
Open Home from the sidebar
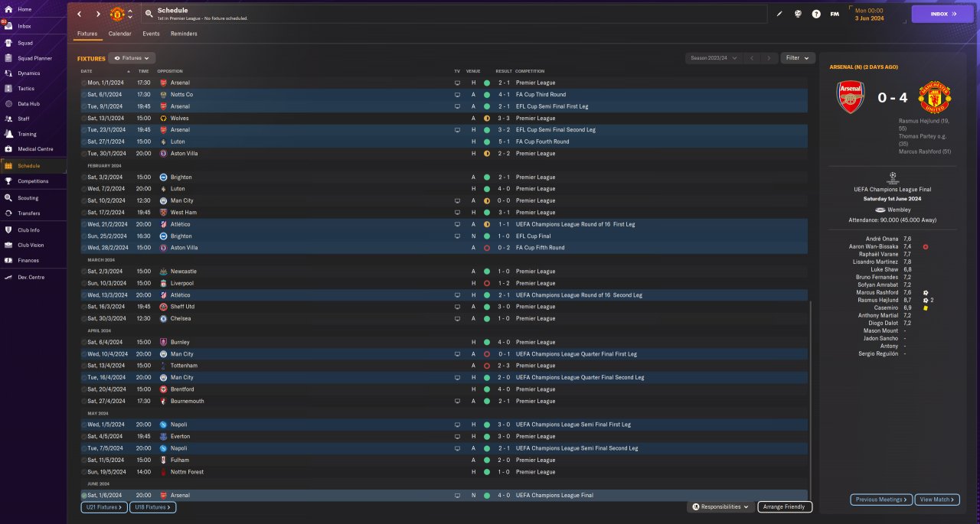[x=24, y=9]
